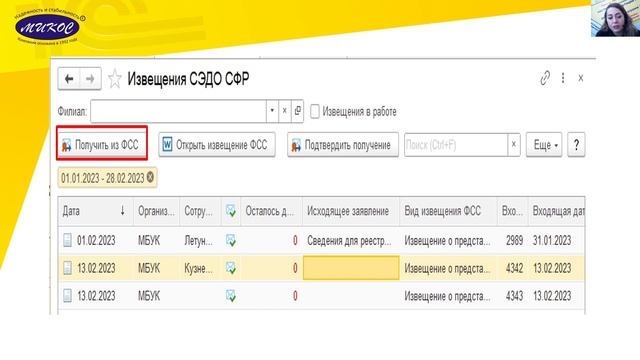Viewport: 640px width, 360px height.
Task: Go forward with the right arrow button
Action: click(90, 78)
